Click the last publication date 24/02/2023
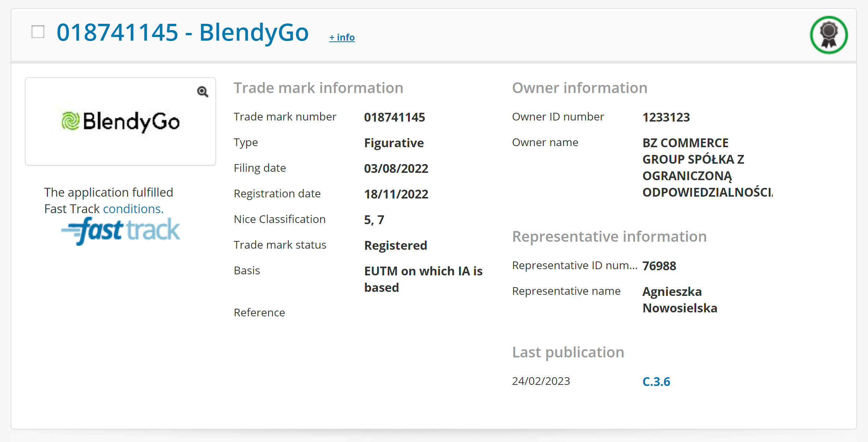 click(x=541, y=381)
